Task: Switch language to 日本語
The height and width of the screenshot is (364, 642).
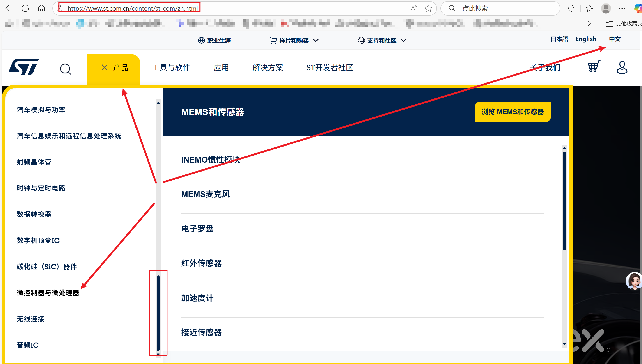Action: click(x=559, y=39)
